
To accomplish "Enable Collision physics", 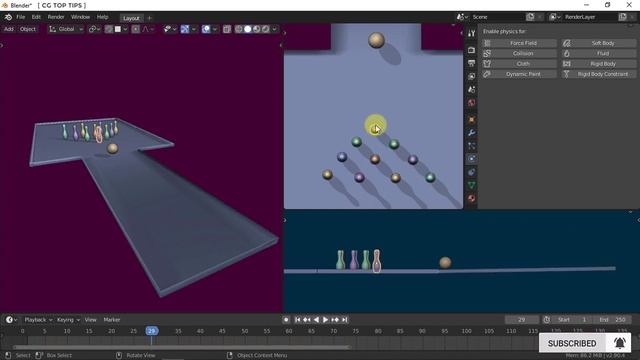I will point(519,53).
